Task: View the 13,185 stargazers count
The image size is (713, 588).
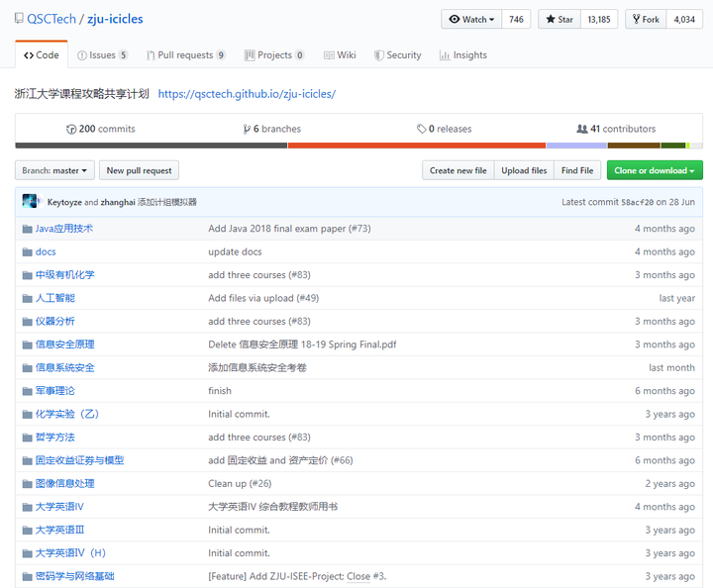Action: click(599, 19)
